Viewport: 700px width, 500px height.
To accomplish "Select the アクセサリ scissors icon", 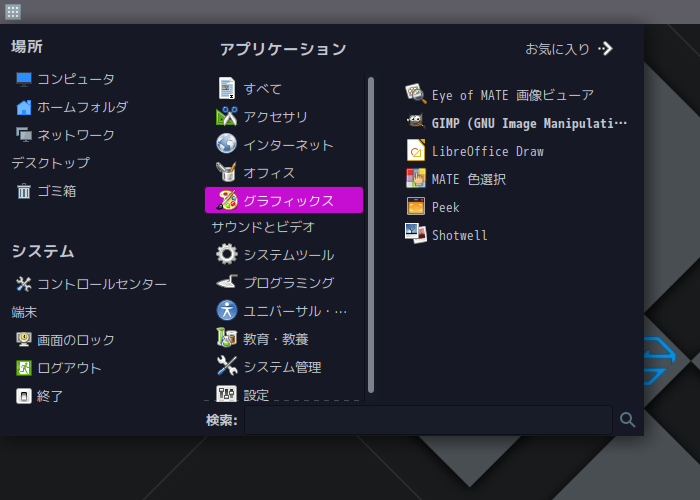I will coord(227,117).
